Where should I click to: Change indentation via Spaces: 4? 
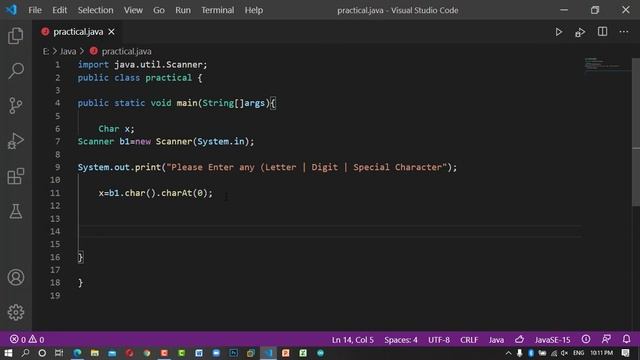[401, 340]
